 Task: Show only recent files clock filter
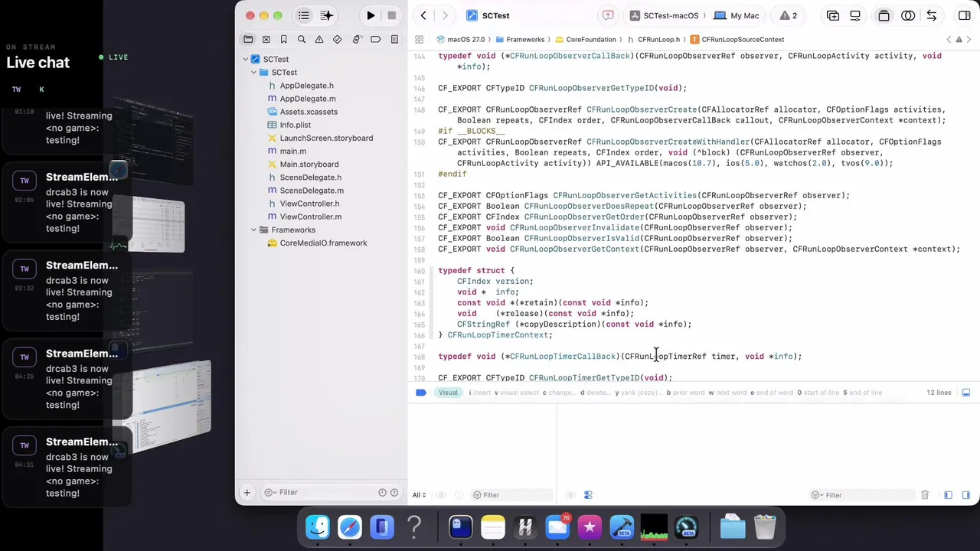coord(382,493)
